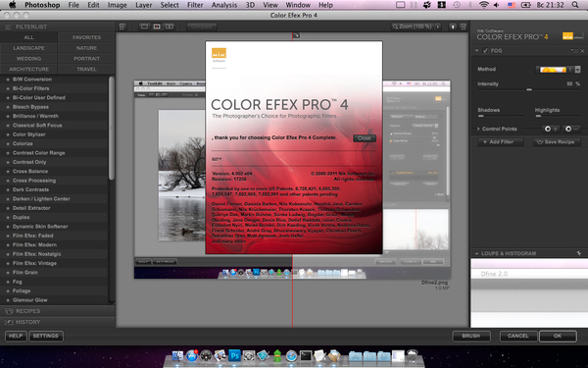Click the Add Filter button
Image resolution: width=588 pixels, height=368 pixels.
[x=500, y=142]
